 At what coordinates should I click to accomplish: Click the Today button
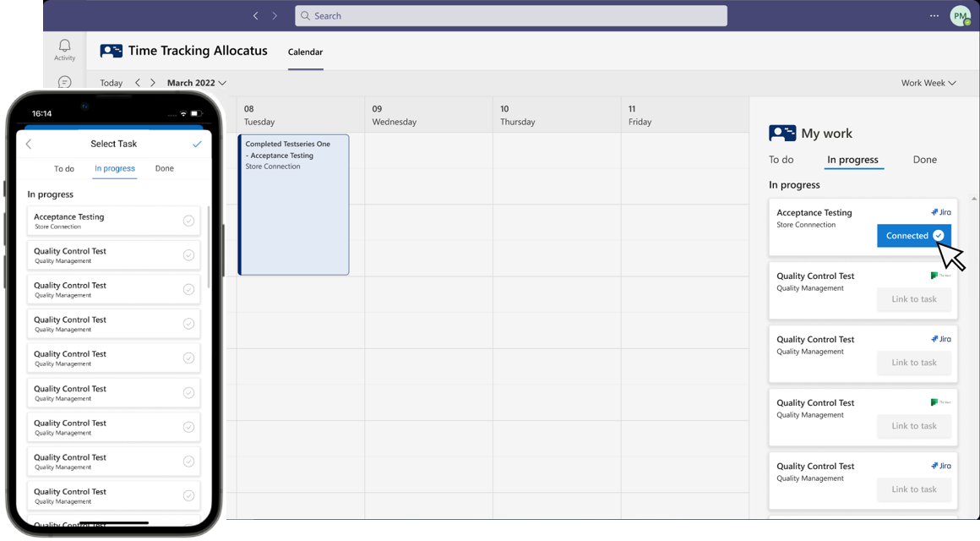pyautogui.click(x=112, y=83)
